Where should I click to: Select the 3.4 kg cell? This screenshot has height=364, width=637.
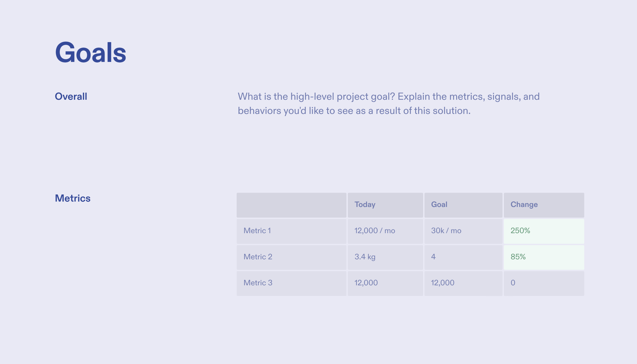(x=365, y=257)
